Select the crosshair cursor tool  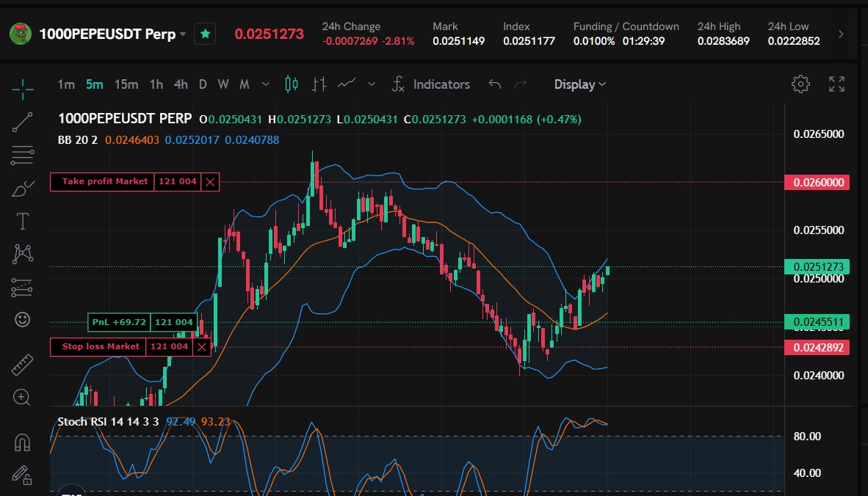click(21, 90)
